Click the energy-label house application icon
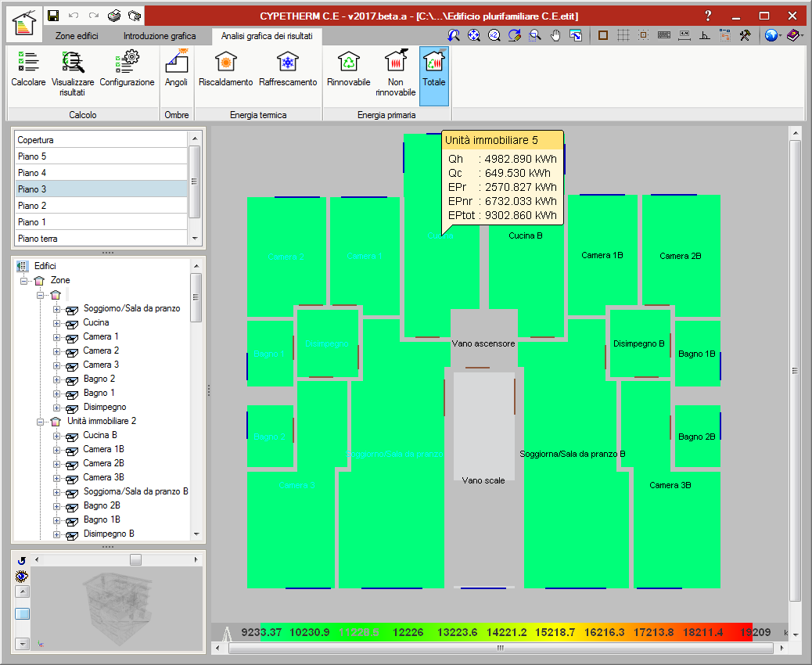The width and height of the screenshot is (812, 665). click(24, 23)
